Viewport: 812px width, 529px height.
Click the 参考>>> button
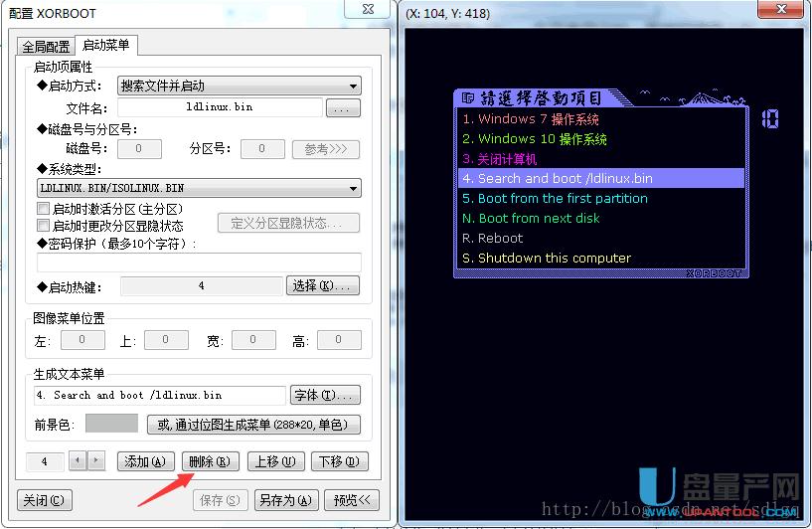[x=326, y=149]
